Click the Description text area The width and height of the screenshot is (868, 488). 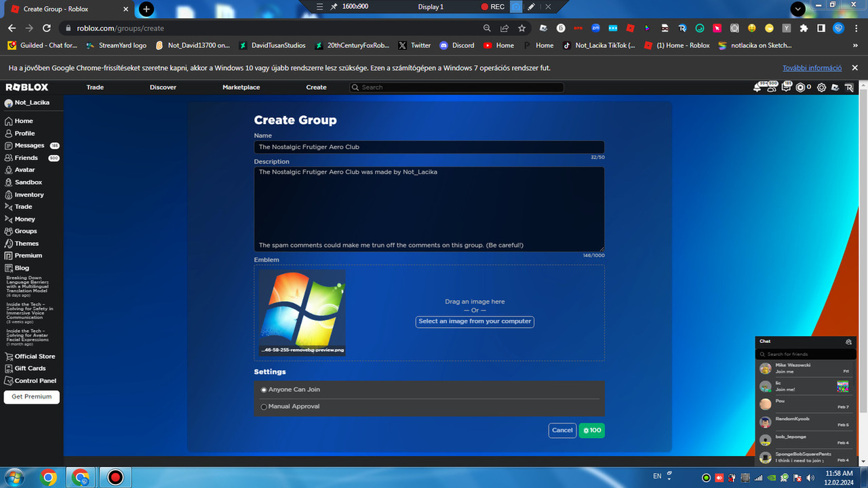click(429, 209)
